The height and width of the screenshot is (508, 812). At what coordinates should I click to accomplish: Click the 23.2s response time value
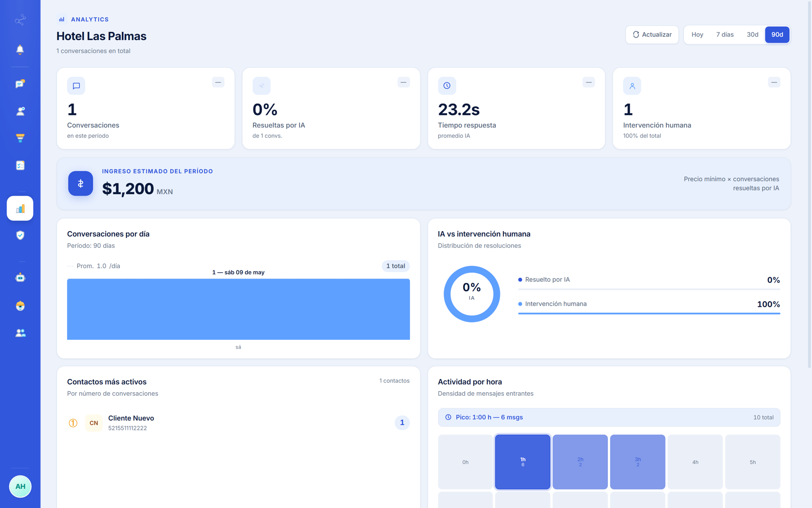coord(459,109)
